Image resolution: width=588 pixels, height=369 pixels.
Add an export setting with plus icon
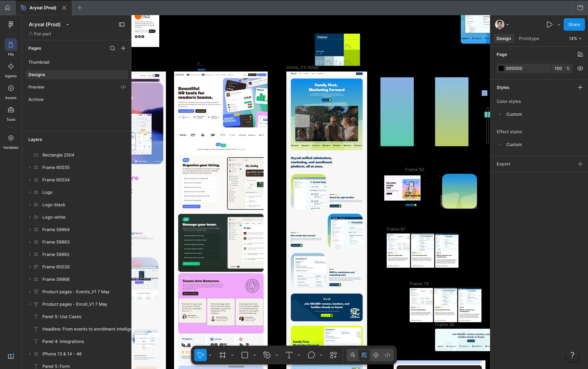(x=580, y=164)
